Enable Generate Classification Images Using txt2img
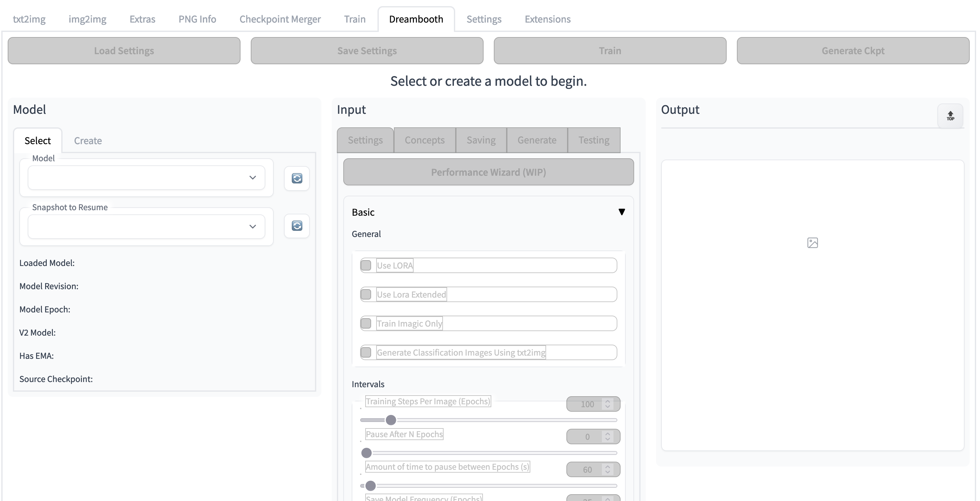 pos(366,352)
